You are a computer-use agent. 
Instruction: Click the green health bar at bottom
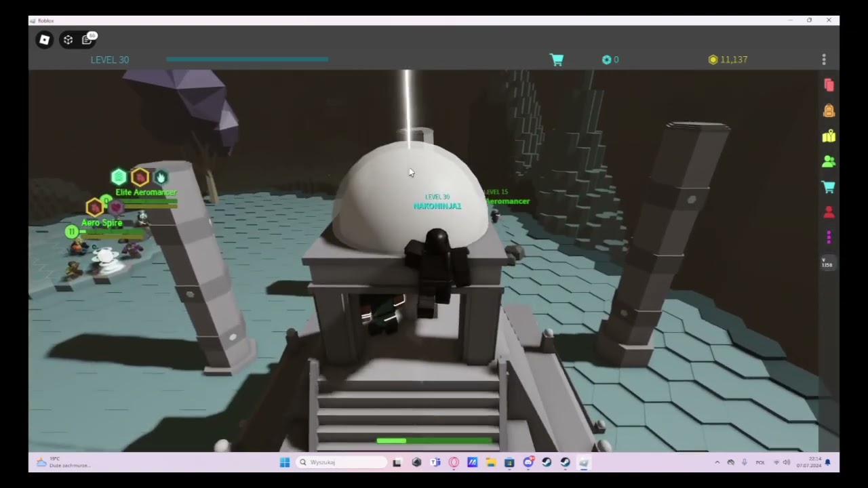pos(435,441)
